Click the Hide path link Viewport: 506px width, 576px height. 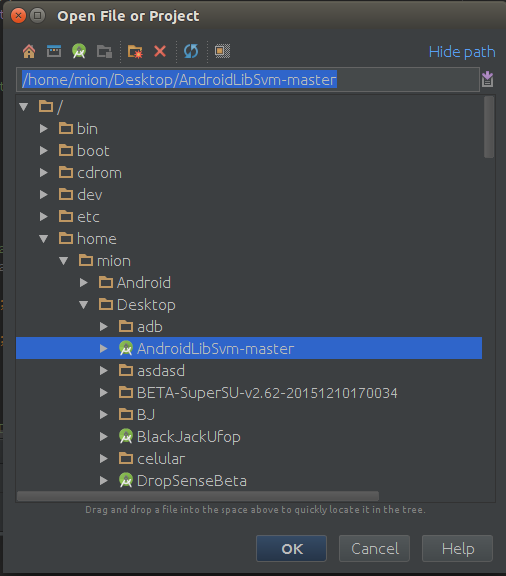click(x=462, y=52)
